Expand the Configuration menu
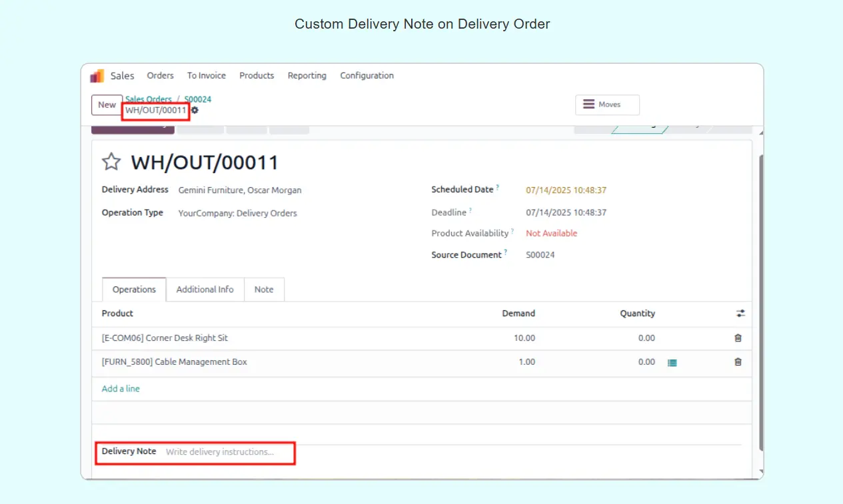The width and height of the screenshot is (843, 504). (x=367, y=76)
